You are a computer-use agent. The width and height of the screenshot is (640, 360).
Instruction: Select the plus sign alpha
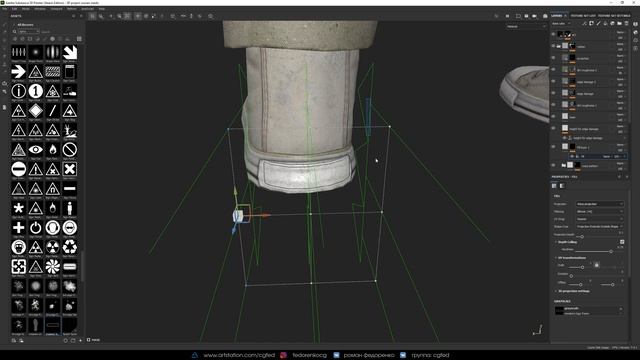18,228
